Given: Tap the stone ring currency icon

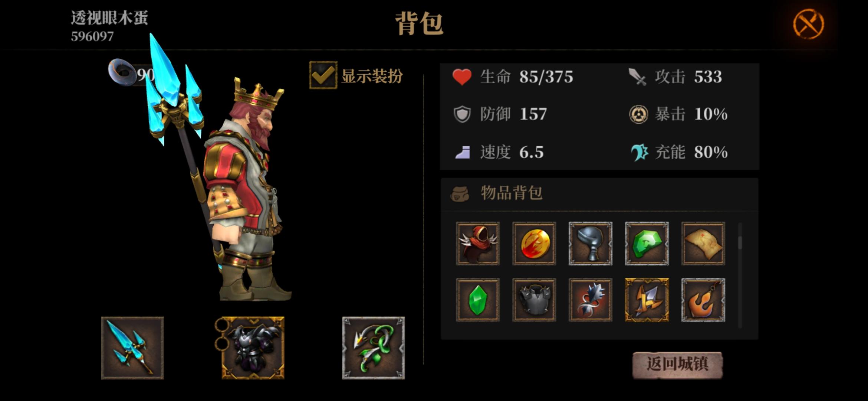Looking at the screenshot, I should 122,71.
